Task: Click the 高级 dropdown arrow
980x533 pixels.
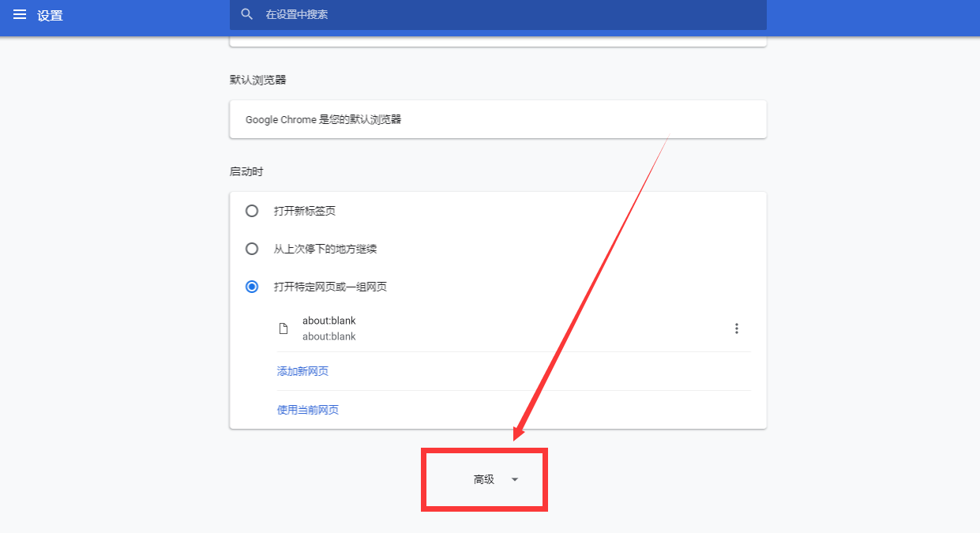Action: [515, 479]
